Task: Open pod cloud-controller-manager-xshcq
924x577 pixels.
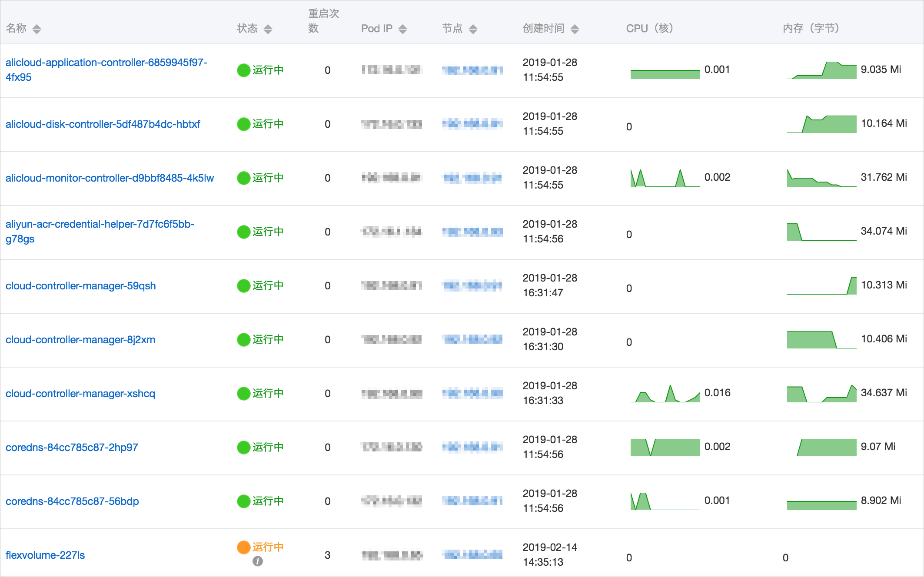Action: pyautogui.click(x=80, y=394)
